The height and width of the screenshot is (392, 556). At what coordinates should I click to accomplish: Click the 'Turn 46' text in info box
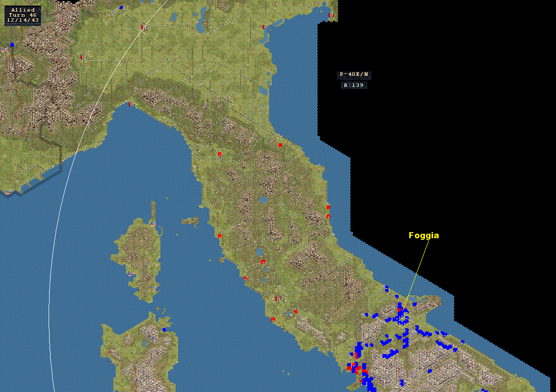23,15
